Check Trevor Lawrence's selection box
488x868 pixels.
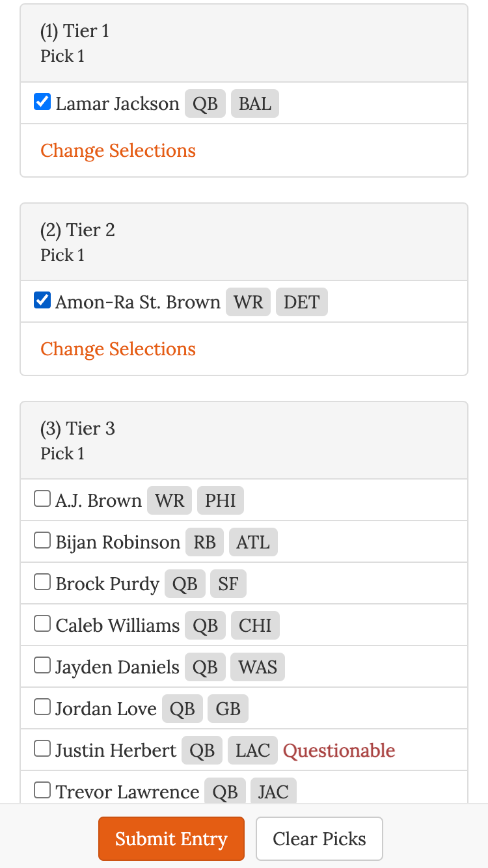(42, 789)
